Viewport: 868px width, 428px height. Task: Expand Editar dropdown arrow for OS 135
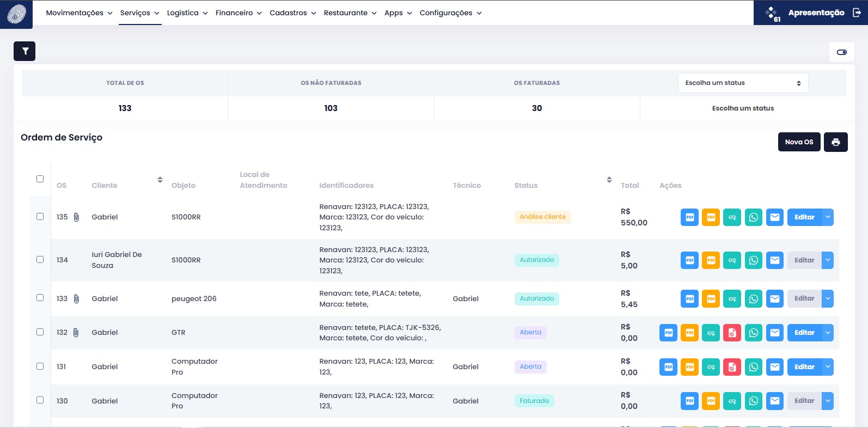[828, 217]
